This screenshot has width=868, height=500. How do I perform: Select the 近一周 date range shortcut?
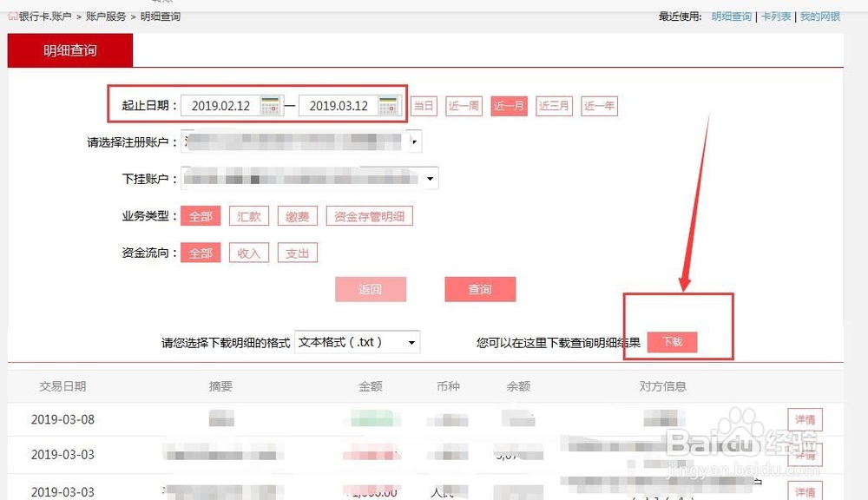tap(464, 105)
